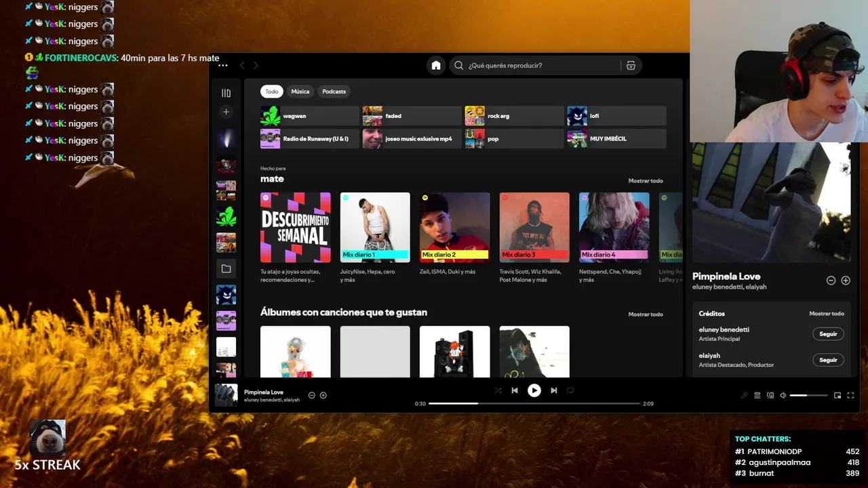The height and width of the screenshot is (488, 868).
Task: Select the Podcasts filter chip
Action: coord(334,91)
